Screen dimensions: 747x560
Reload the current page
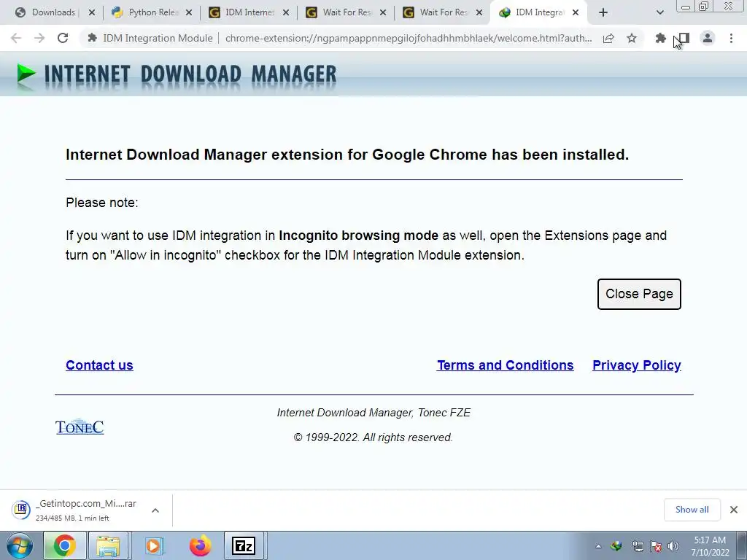(x=63, y=38)
